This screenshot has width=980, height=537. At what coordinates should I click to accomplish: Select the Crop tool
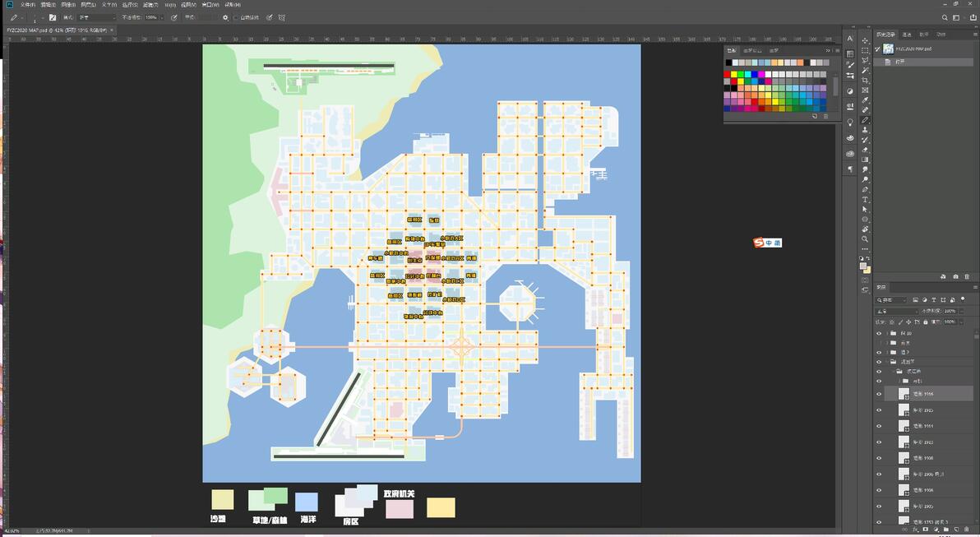tap(865, 81)
